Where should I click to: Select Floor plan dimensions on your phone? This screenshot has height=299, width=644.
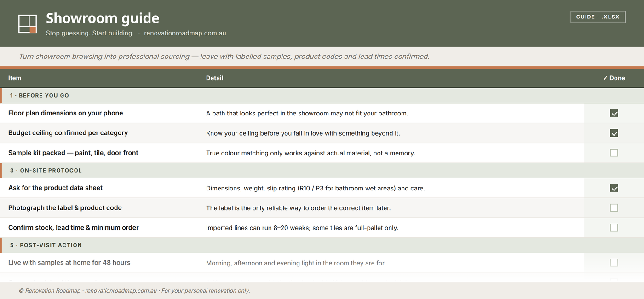click(x=66, y=113)
